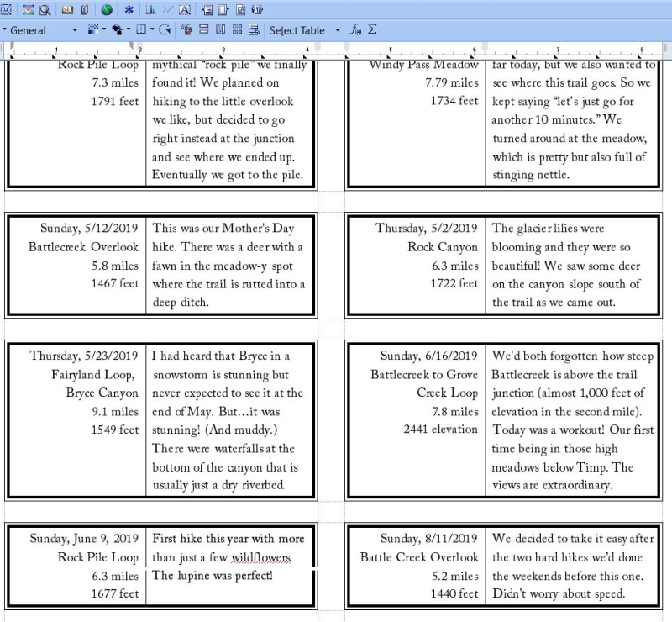Click the blue asterisk icon

[x=129, y=10]
